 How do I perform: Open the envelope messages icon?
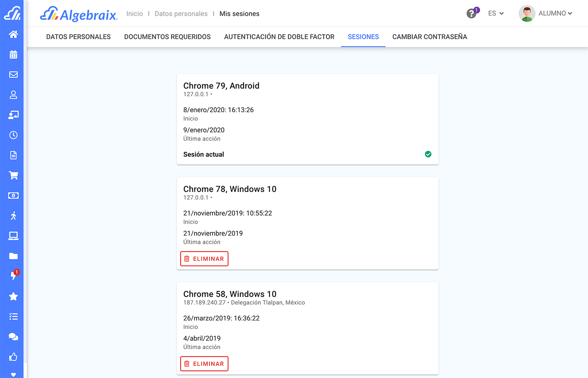click(x=13, y=75)
